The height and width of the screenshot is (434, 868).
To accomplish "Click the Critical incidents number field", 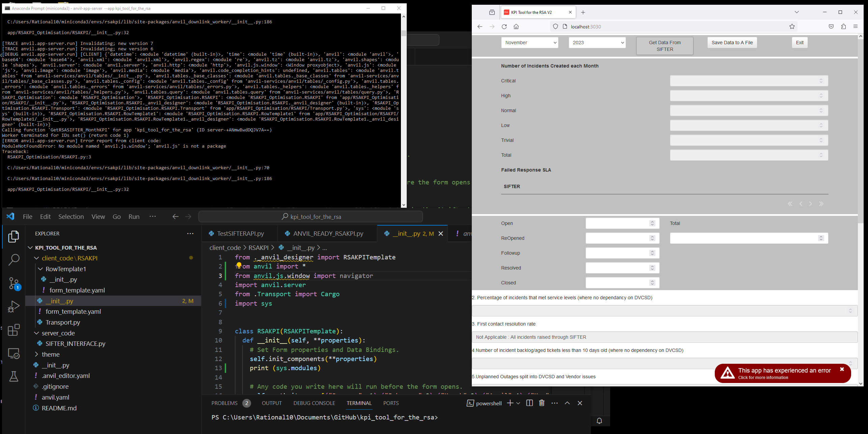I will [749, 81].
